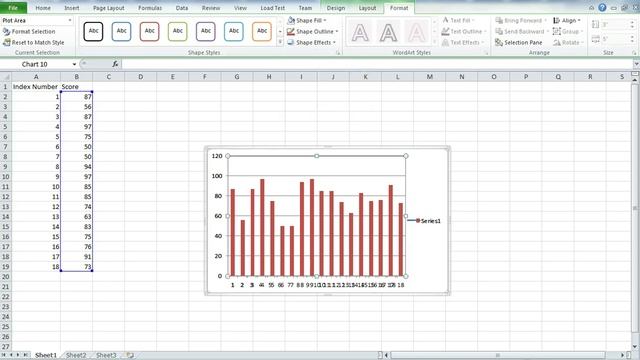Click the shape height input field

point(616,25)
